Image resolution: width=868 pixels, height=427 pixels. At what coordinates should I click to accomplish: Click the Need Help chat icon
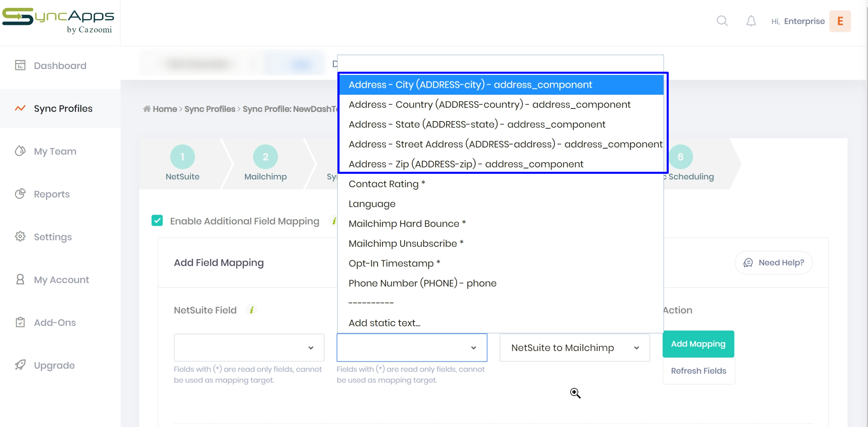pyautogui.click(x=748, y=262)
